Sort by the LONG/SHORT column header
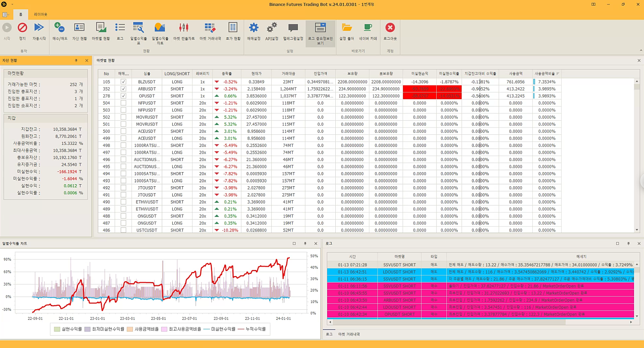Screen dimensions: 644x348 tap(177, 74)
